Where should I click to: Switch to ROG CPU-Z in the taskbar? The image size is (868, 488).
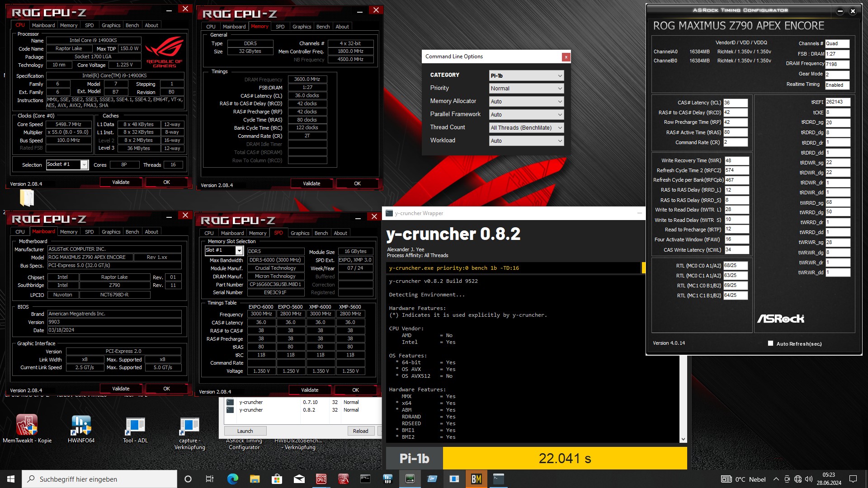[321, 479]
